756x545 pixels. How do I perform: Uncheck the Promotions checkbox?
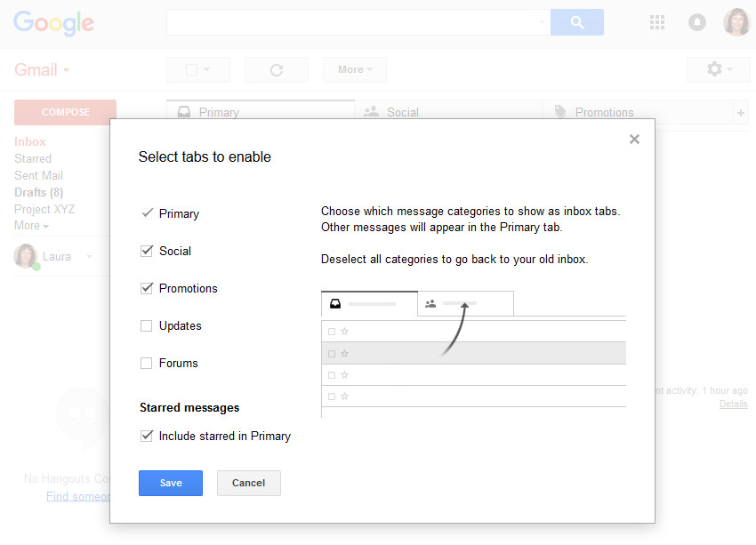(x=147, y=288)
